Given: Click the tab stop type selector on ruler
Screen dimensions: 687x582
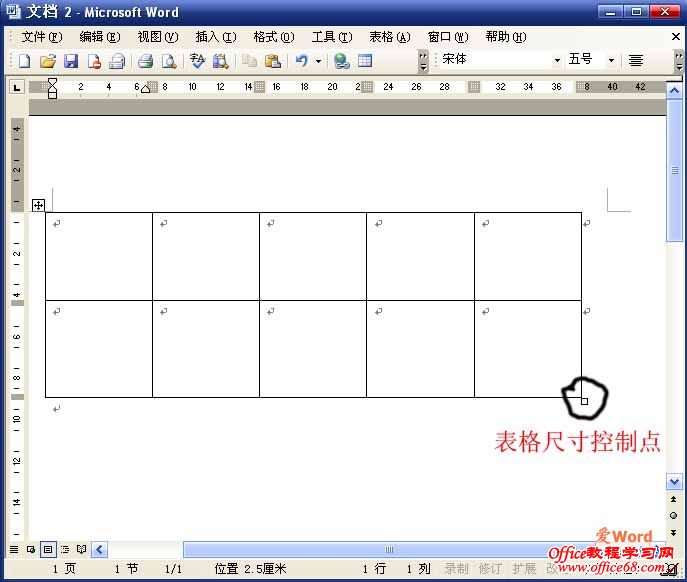Looking at the screenshot, I should [x=17, y=88].
